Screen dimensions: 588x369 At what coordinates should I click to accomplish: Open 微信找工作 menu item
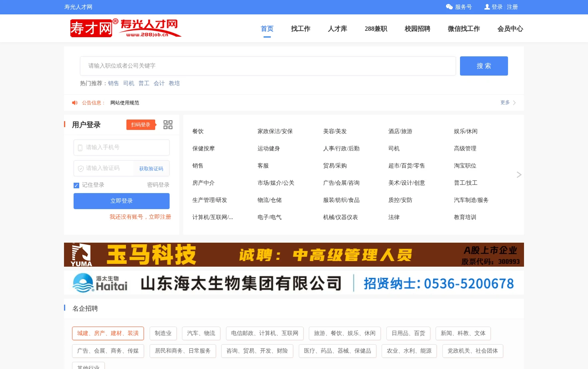click(x=464, y=29)
